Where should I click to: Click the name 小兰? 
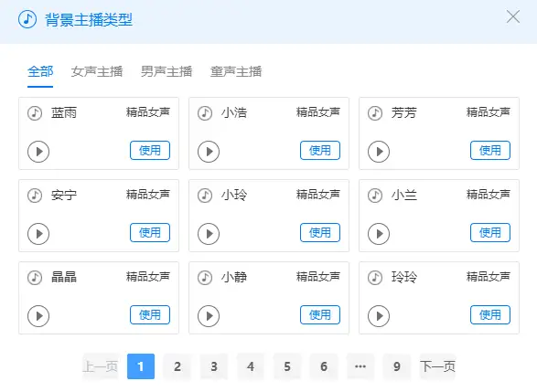point(404,196)
